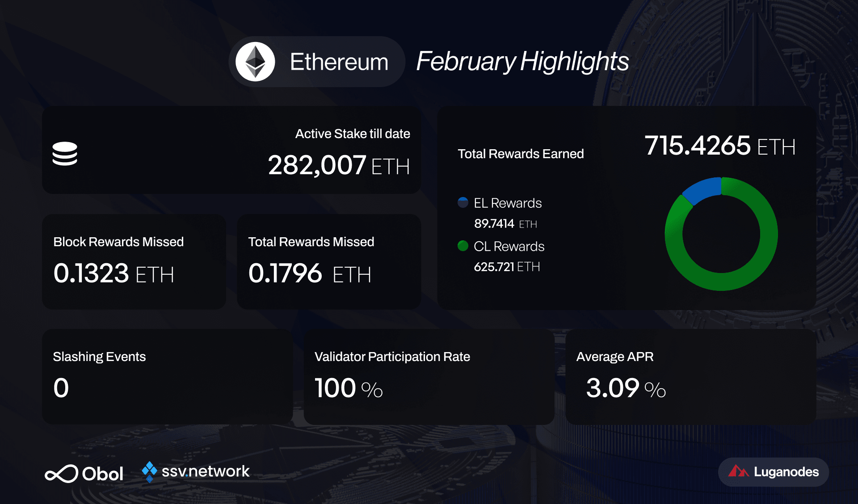Click the 715.4265 ETH total rewards value
Image resolution: width=858 pixels, height=504 pixels.
pyautogui.click(x=719, y=146)
